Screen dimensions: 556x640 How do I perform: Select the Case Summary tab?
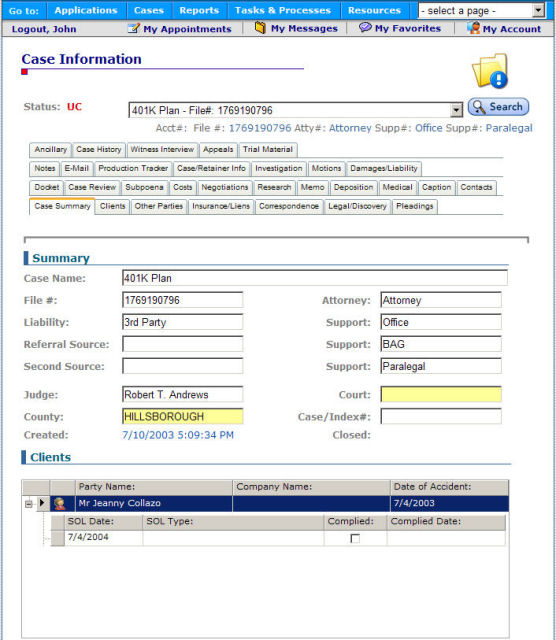pos(62,206)
